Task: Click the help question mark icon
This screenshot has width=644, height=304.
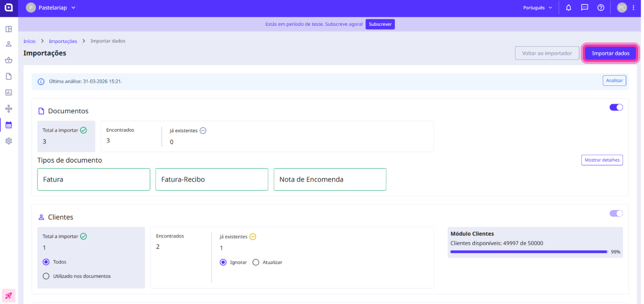Action: tap(601, 8)
